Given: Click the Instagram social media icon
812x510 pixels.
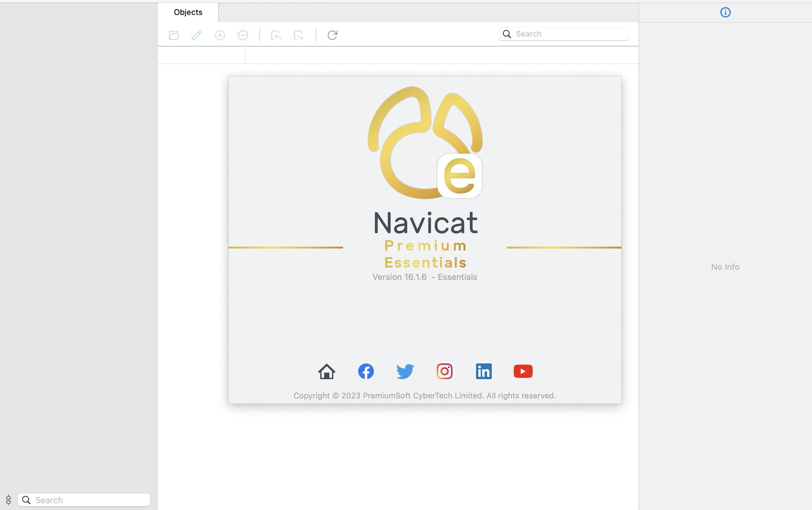Looking at the screenshot, I should (x=444, y=371).
